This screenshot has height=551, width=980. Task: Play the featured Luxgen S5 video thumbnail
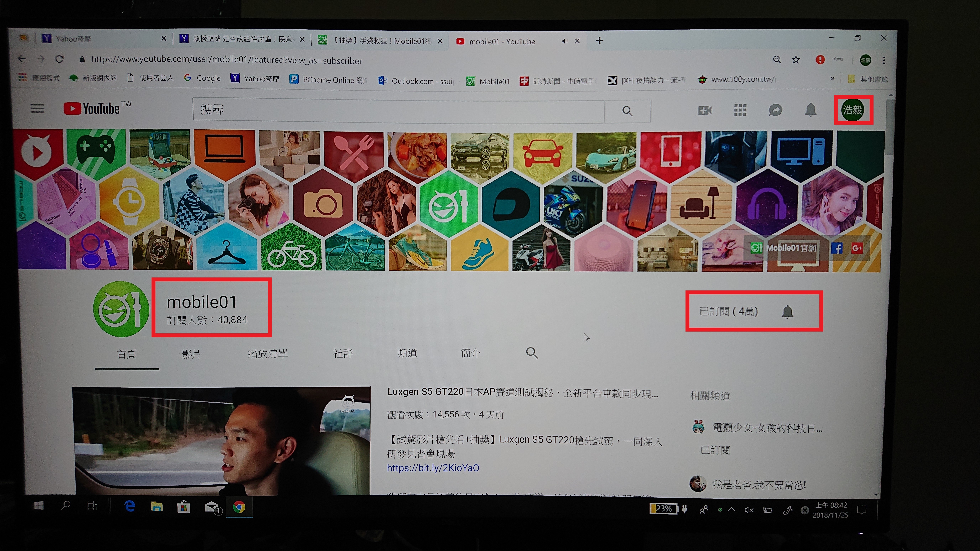[221, 441]
